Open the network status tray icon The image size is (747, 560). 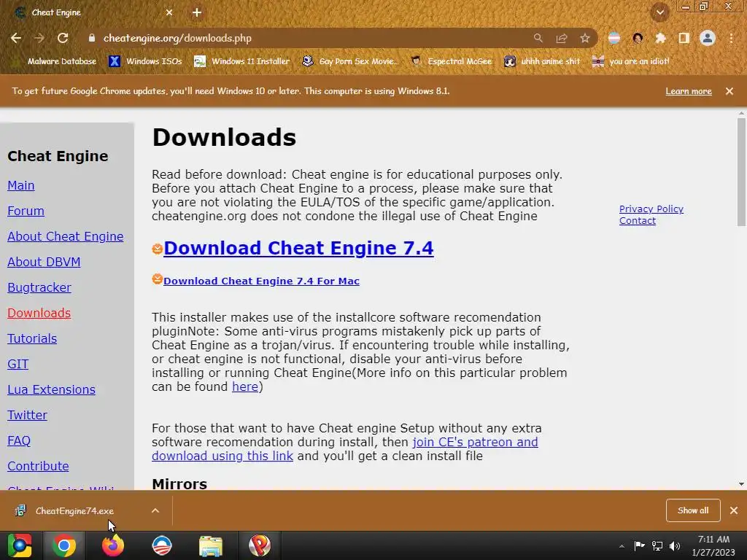point(657,546)
